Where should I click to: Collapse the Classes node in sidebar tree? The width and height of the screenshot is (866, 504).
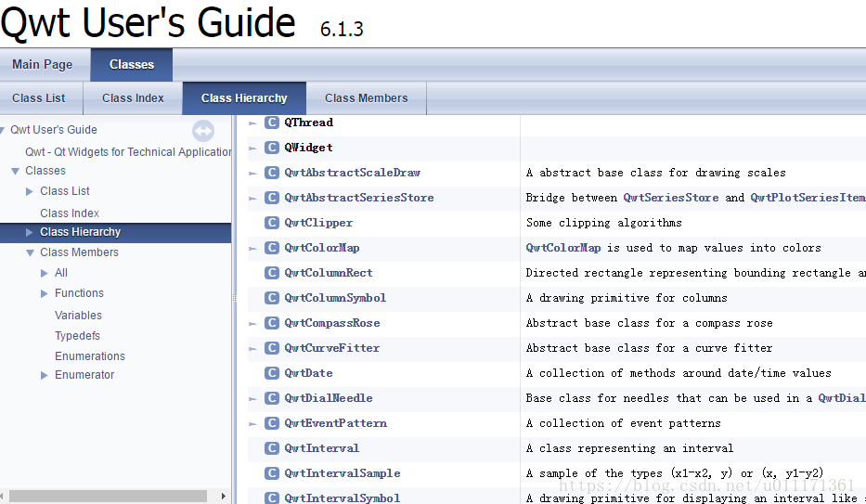pos(16,171)
